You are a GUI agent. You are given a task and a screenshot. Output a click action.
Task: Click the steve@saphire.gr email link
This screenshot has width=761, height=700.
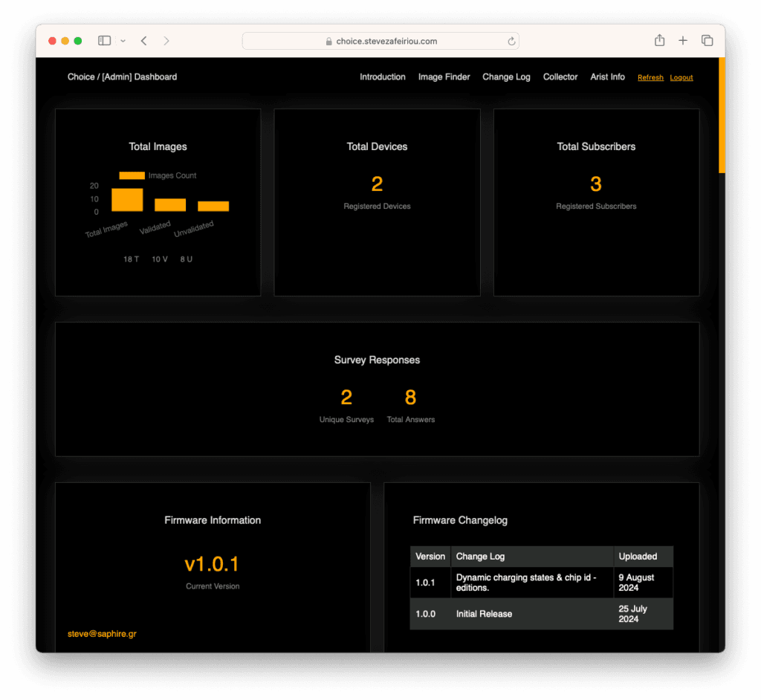coord(102,634)
